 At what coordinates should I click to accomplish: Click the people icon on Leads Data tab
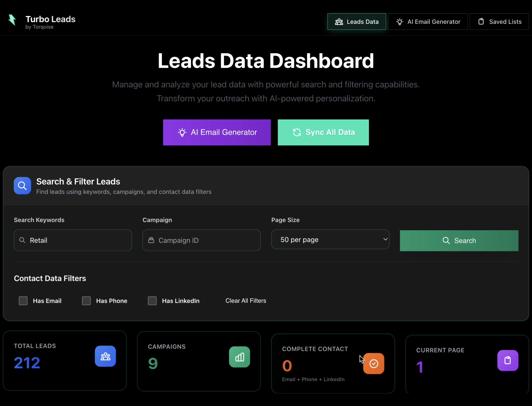339,22
